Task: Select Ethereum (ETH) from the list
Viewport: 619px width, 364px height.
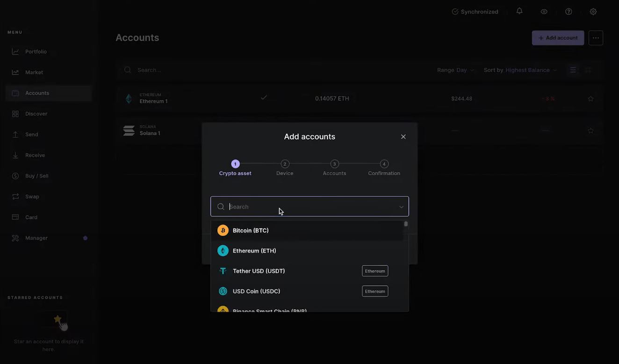Action: click(307, 251)
